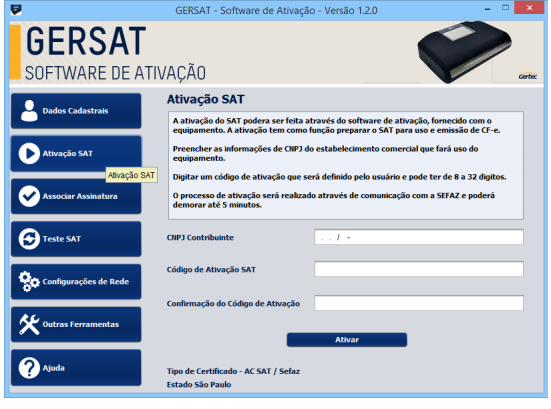Image resolution: width=551 pixels, height=409 pixels.
Task: Open the Dados Cadastrais section
Action: 76,111
